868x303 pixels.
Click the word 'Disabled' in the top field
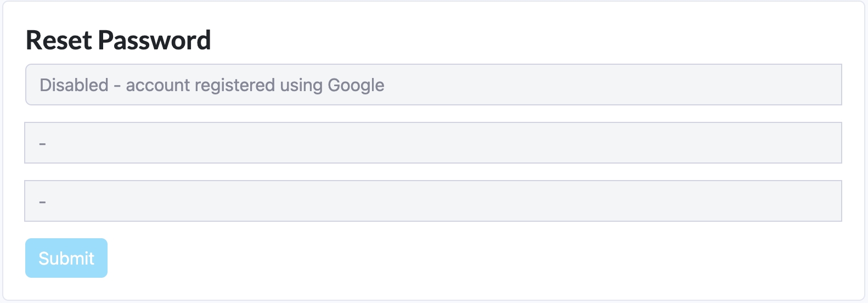pyautogui.click(x=74, y=85)
